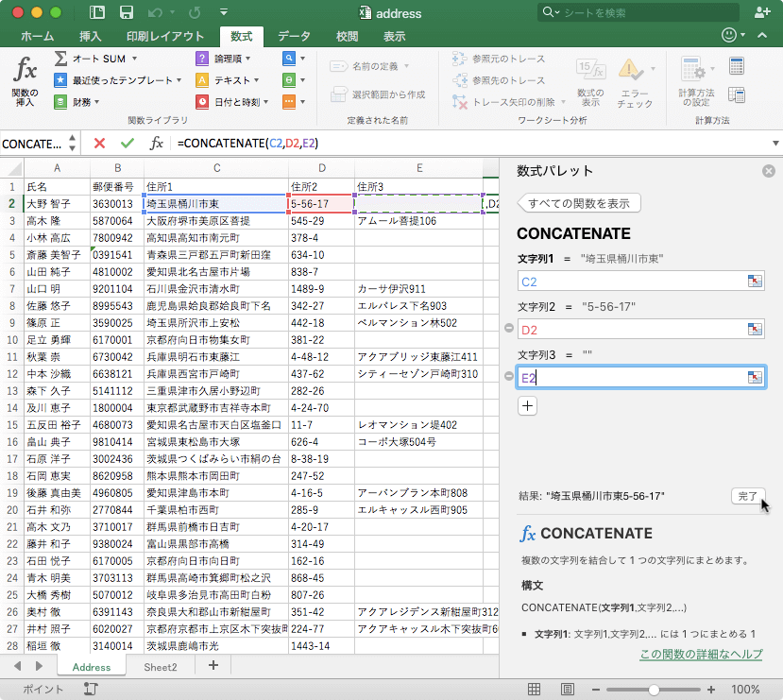Click the cell picker icon for 文字列1
Viewport: 783px width, 700px height.
point(754,282)
